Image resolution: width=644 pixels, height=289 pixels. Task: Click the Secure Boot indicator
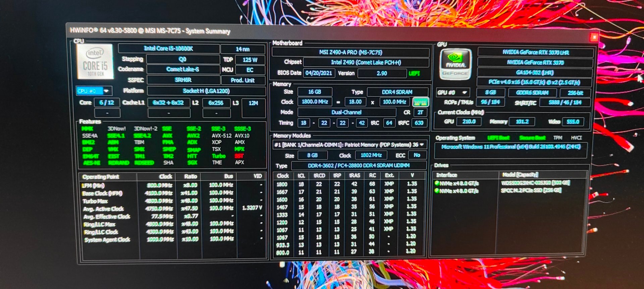click(x=532, y=138)
